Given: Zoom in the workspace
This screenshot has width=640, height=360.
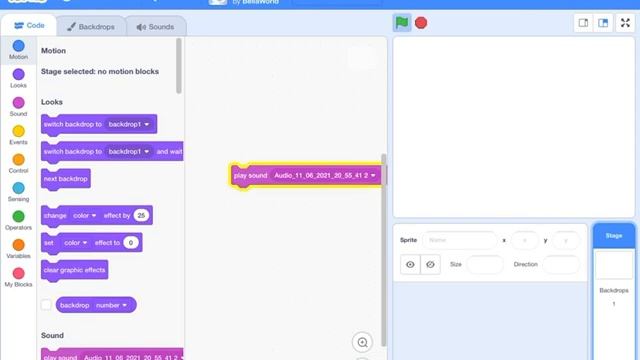Looking at the screenshot, I should coord(362,342).
